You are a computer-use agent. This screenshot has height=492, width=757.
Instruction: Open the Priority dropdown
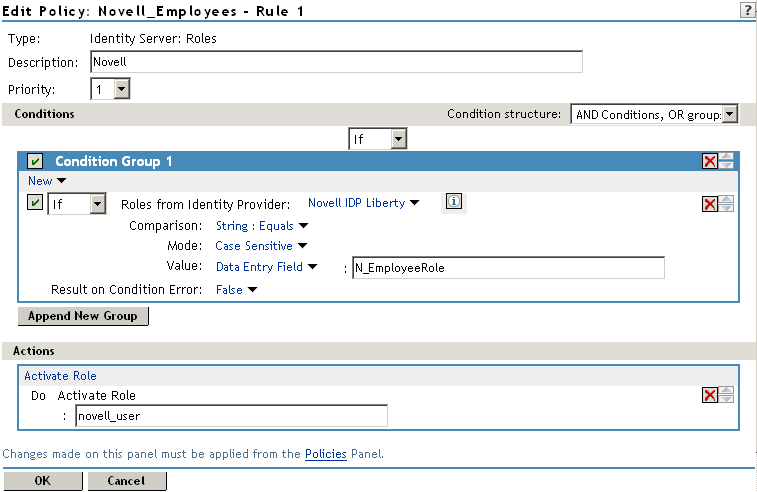coord(110,89)
